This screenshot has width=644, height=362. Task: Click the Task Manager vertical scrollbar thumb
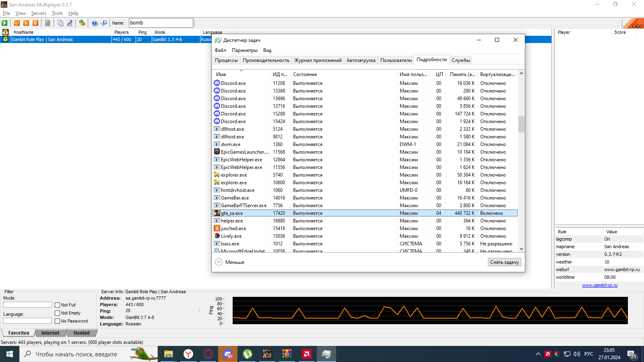521,124
